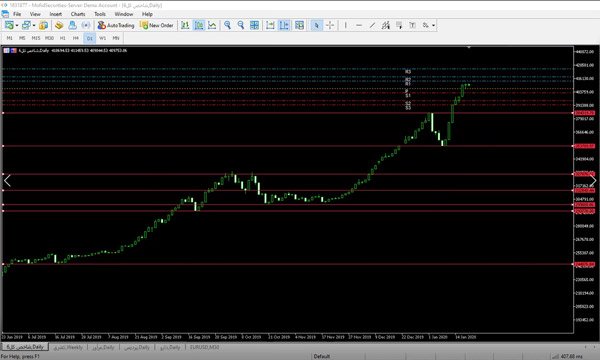600x360 pixels.
Task: Click the connection status 407.68 ms indicator
Action: tap(567, 356)
